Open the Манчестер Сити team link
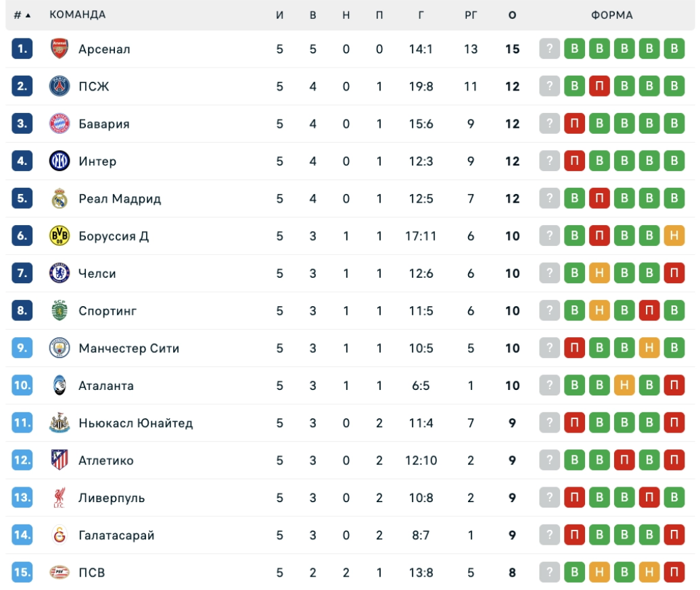Screen dimensions: 700x590 (129, 348)
